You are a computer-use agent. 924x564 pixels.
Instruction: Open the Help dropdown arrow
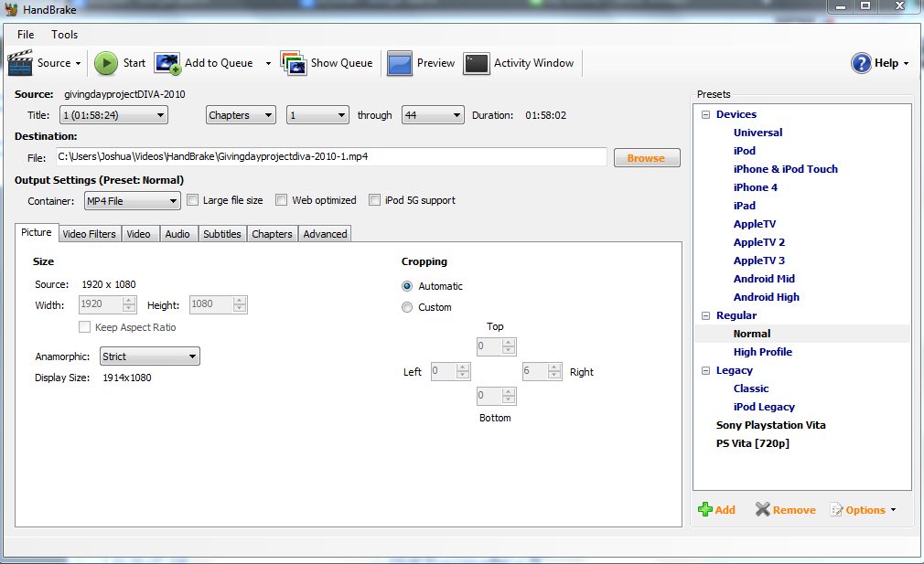click(906, 64)
